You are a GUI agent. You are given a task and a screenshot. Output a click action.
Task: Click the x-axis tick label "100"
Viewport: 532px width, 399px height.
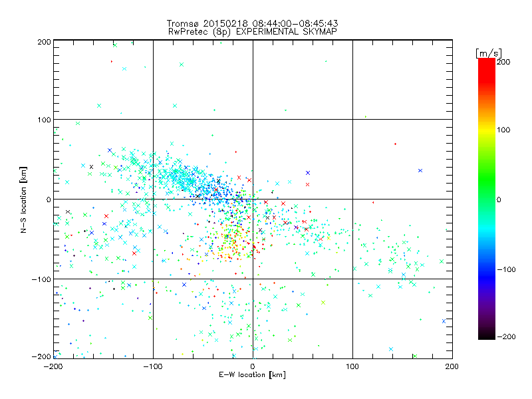click(x=352, y=366)
